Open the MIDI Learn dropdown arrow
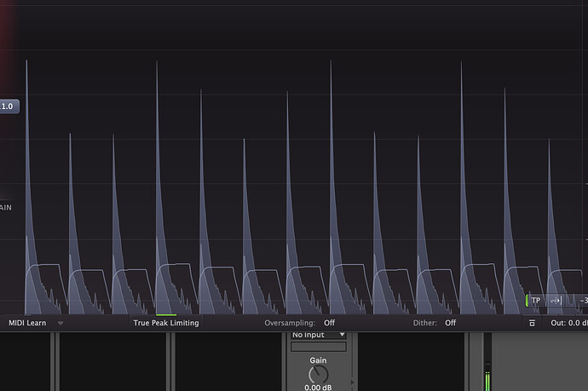The width and height of the screenshot is (588, 391). tap(61, 323)
